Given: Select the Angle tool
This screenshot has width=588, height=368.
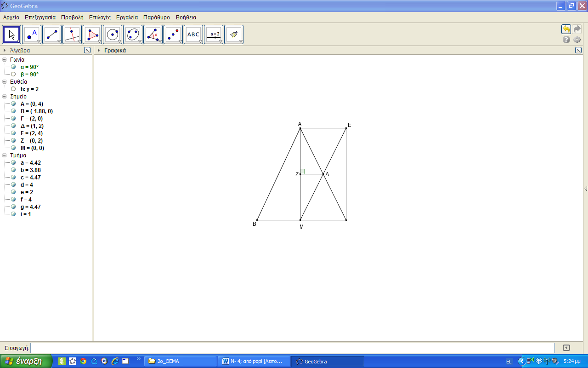Looking at the screenshot, I should 153,34.
